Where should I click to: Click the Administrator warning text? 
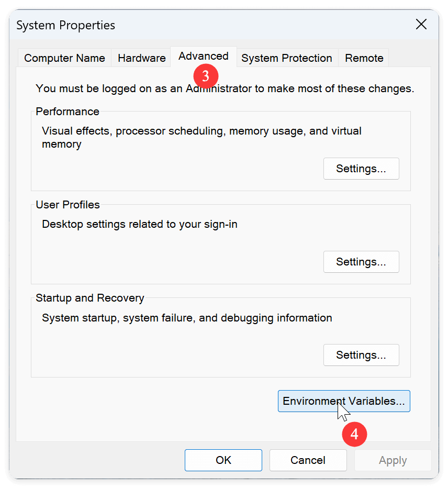click(224, 88)
